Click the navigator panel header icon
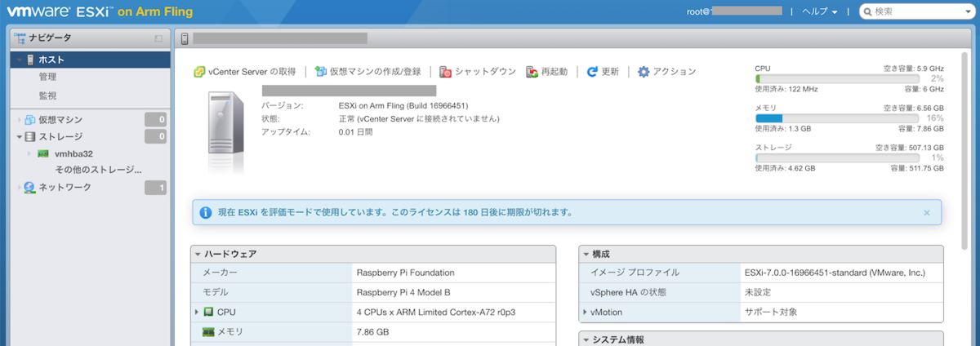 tap(20, 38)
